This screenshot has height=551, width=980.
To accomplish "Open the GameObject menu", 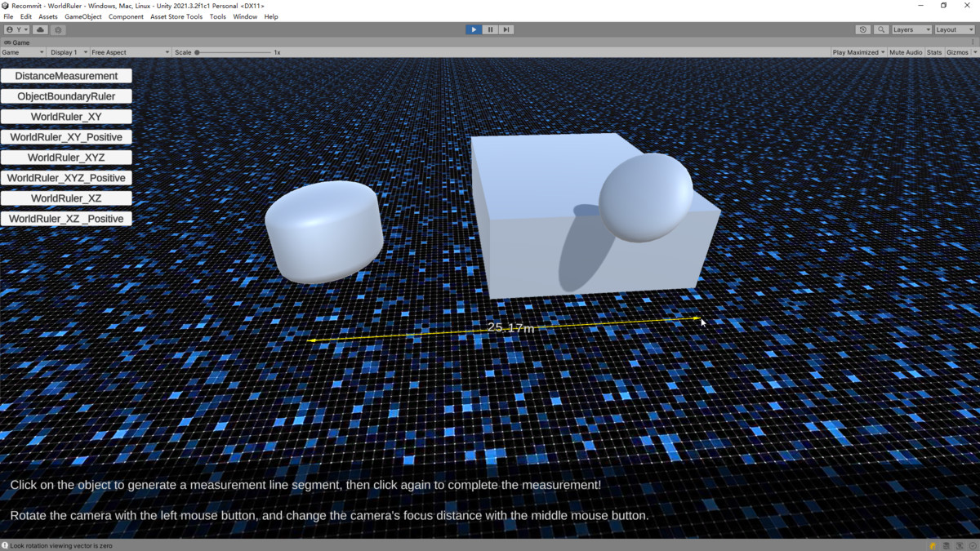I will coord(83,16).
